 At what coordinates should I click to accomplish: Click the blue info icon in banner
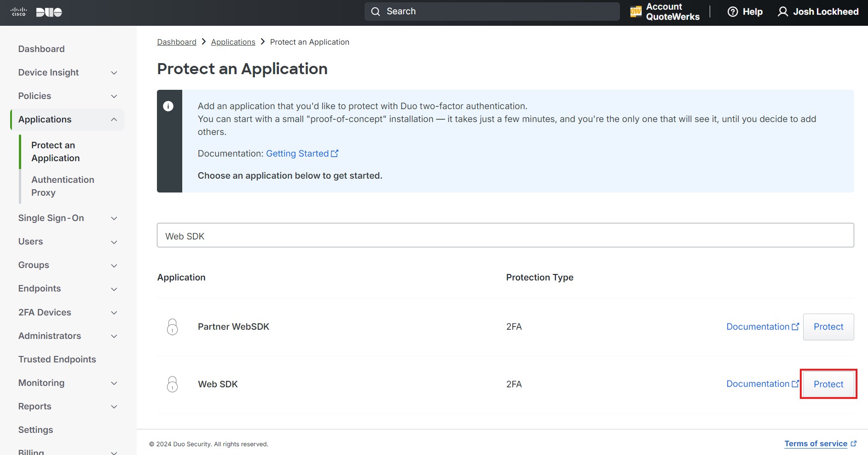pyautogui.click(x=168, y=106)
